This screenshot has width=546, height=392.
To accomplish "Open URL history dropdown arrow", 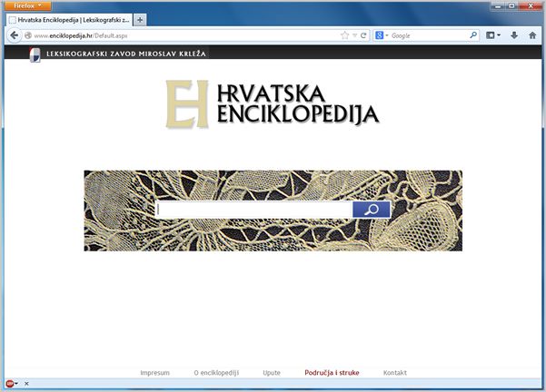I will [354, 35].
